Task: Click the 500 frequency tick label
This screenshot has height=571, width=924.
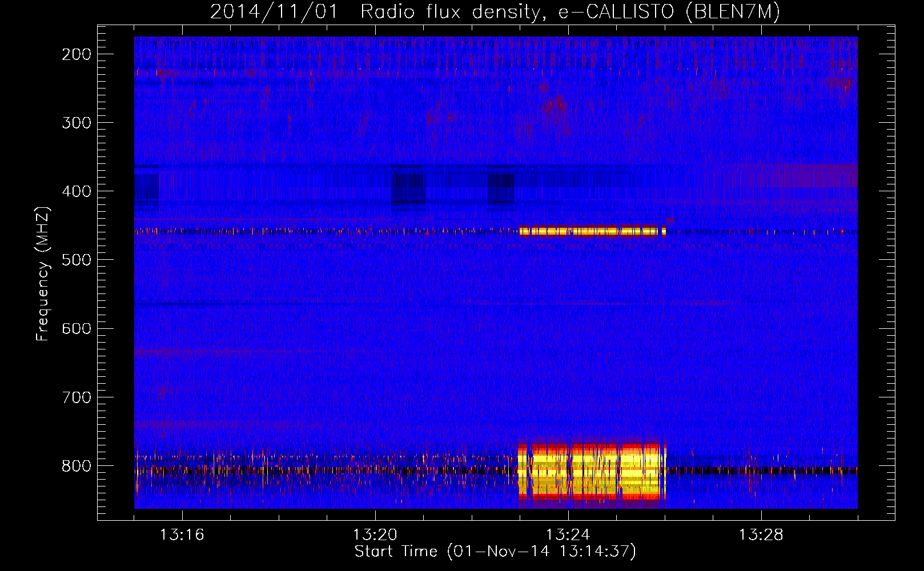Action: (76, 260)
